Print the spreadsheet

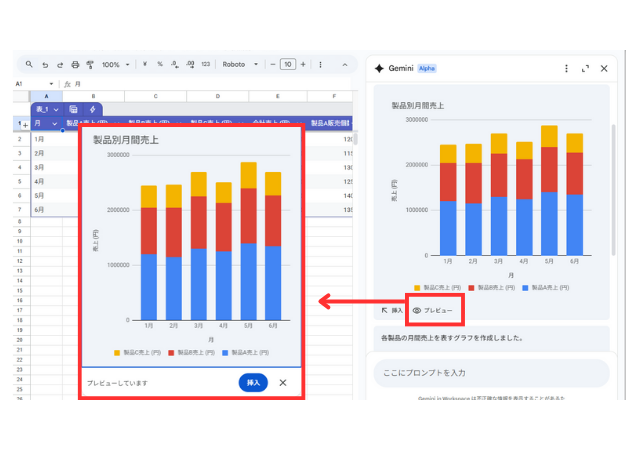tap(75, 64)
